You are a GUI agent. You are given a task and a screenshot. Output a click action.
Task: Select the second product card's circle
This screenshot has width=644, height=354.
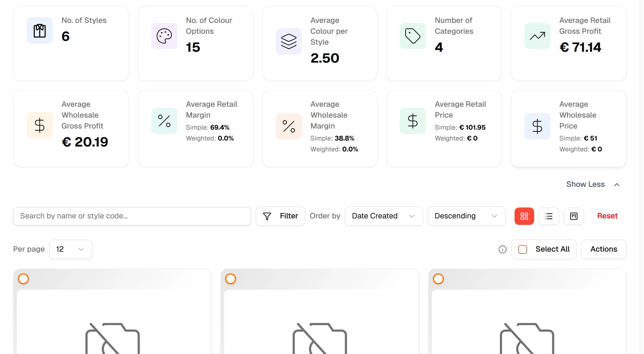point(231,279)
